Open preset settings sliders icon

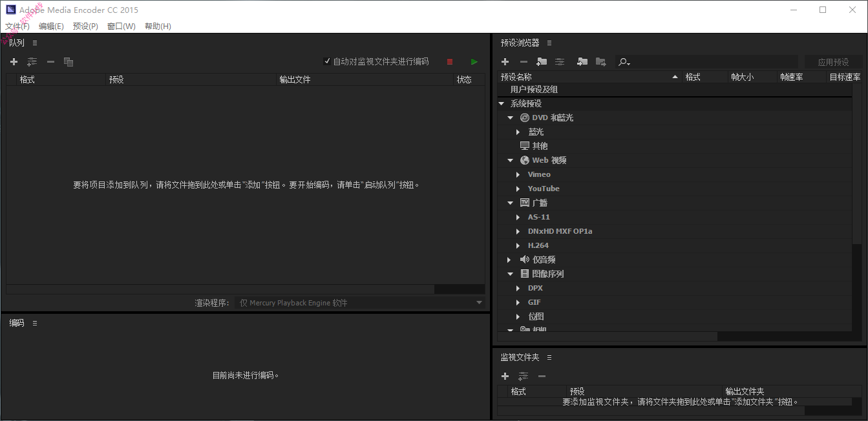560,62
